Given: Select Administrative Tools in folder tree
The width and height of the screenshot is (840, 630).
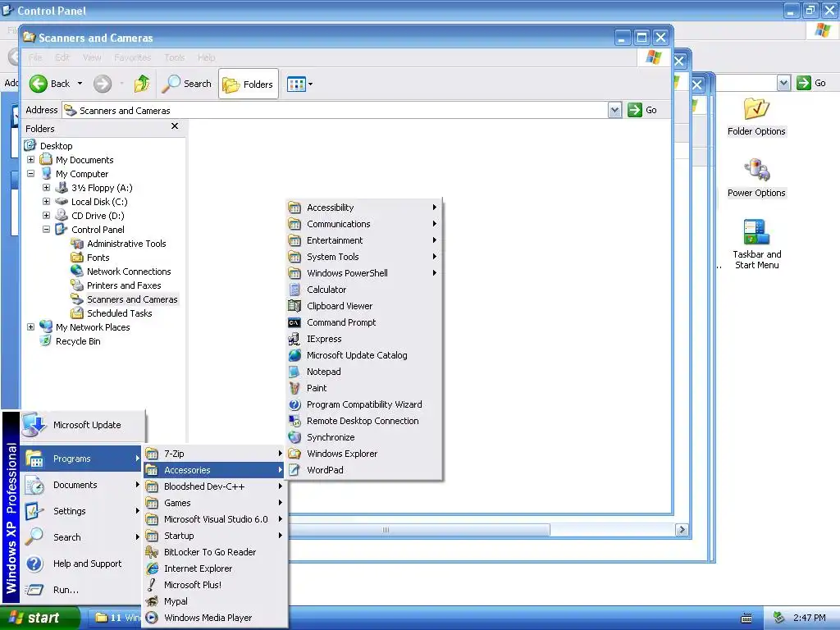Looking at the screenshot, I should click(118, 243).
